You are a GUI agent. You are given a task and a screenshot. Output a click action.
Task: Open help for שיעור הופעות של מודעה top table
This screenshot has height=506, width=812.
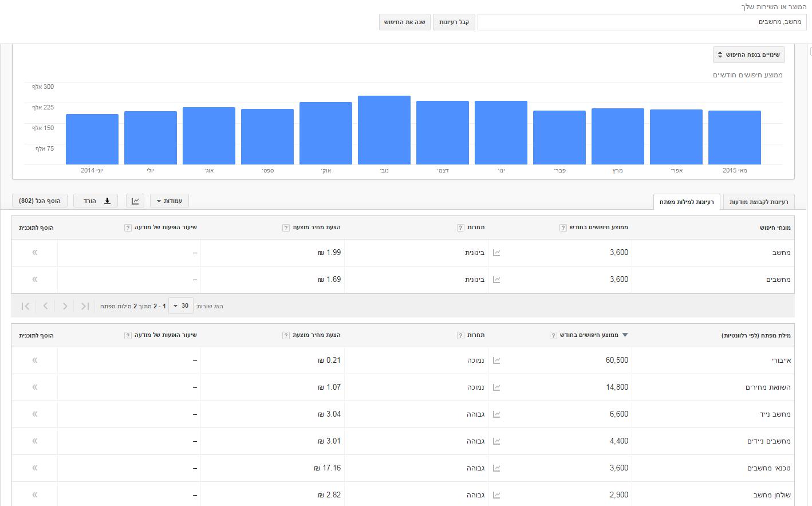pos(128,227)
